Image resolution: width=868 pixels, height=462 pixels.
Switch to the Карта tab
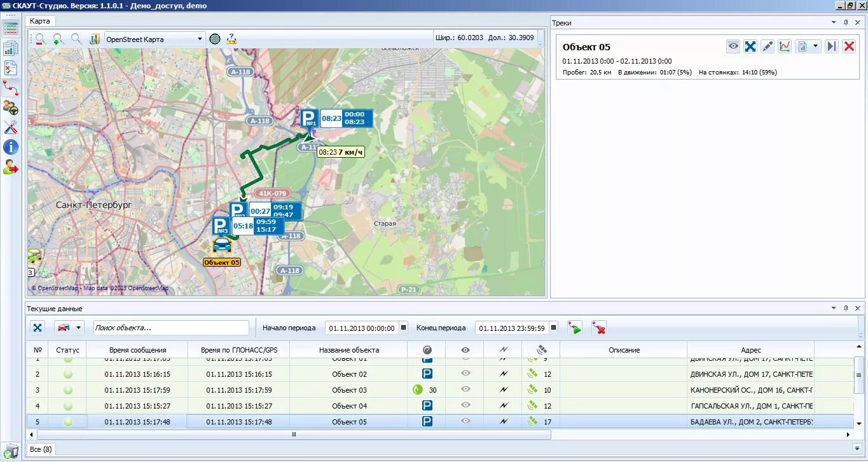39,21
